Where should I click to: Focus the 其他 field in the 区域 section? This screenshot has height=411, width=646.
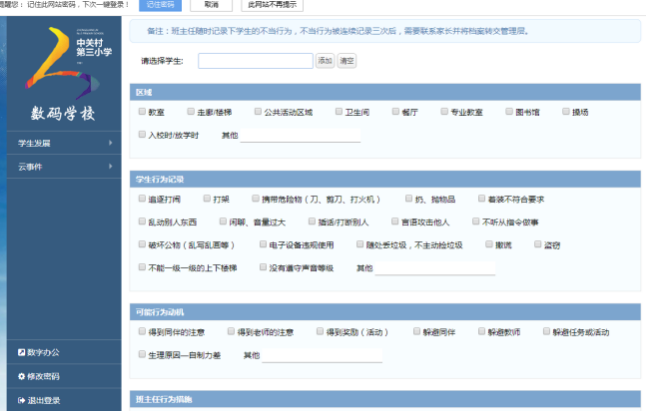coord(300,135)
